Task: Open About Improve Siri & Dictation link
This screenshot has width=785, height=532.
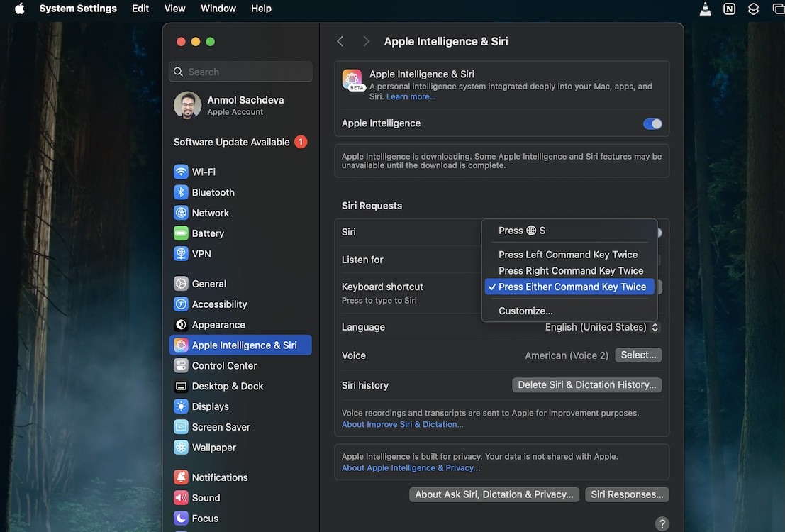Action: [403, 424]
